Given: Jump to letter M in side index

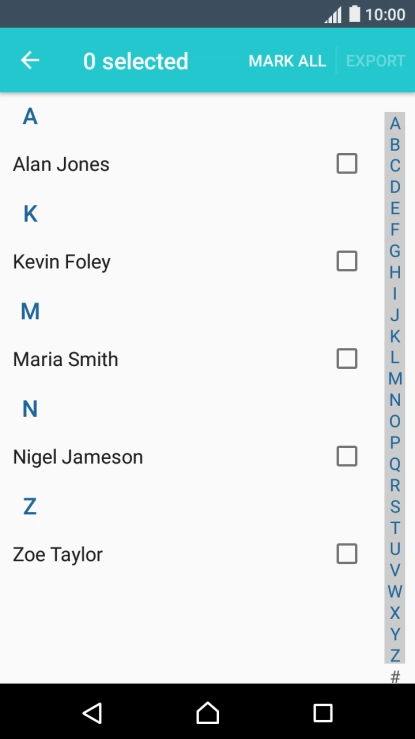Looking at the screenshot, I should coord(395,378).
